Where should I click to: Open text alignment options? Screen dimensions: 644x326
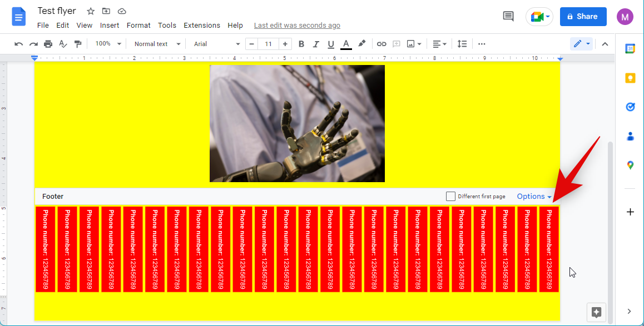click(439, 44)
